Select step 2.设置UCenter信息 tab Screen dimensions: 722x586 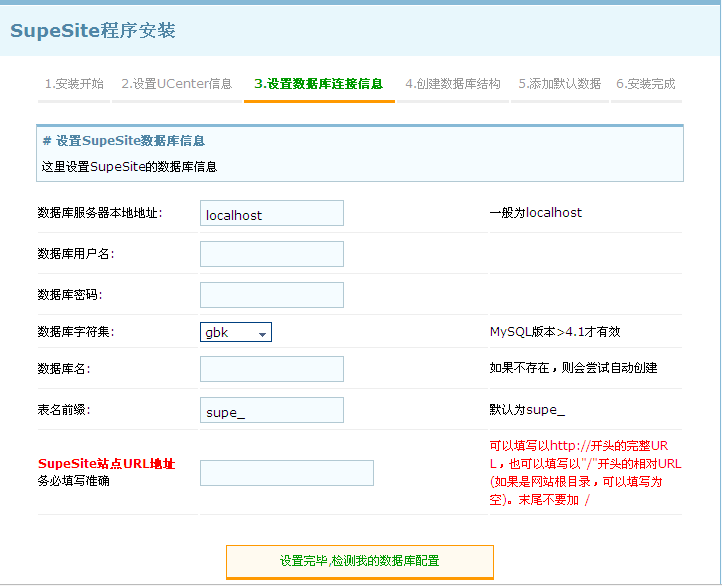tap(177, 84)
